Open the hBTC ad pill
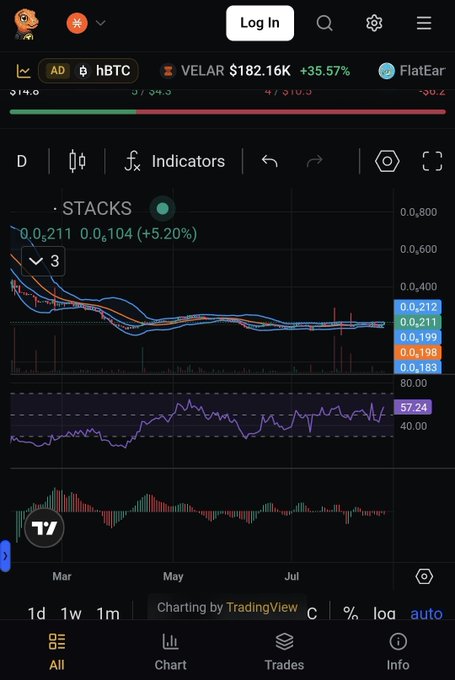 [88, 71]
